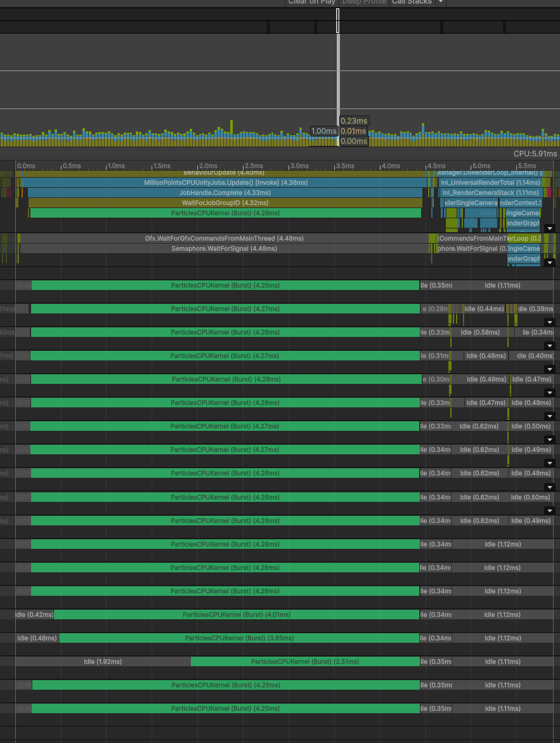This screenshot has height=743, width=560.
Task: Select the Inl_RenderCameraStack (1.11ms) sample
Action: click(x=490, y=193)
